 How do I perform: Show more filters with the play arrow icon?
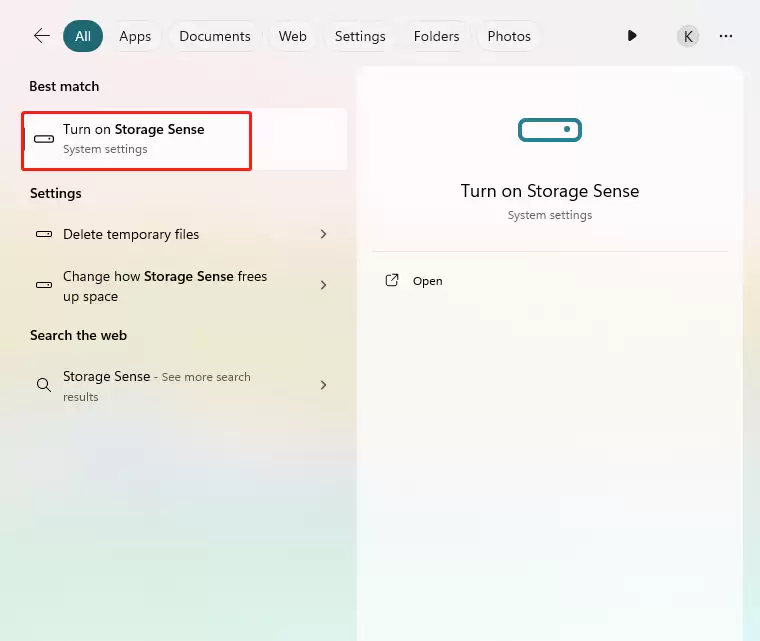point(632,36)
